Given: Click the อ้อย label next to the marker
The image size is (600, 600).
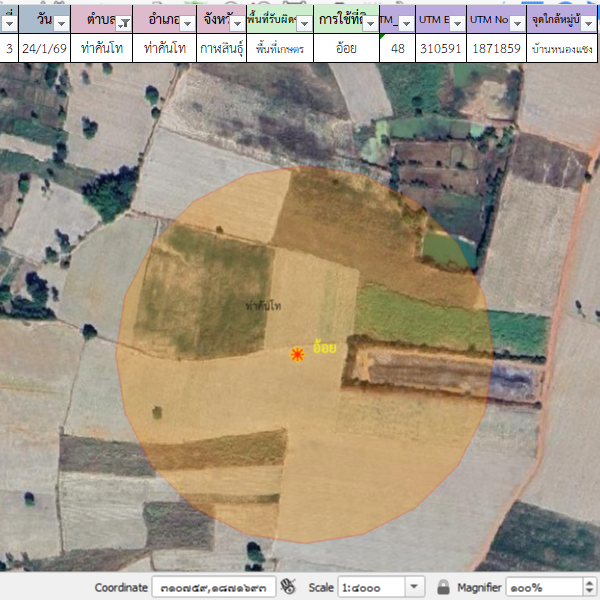Looking at the screenshot, I should [324, 348].
